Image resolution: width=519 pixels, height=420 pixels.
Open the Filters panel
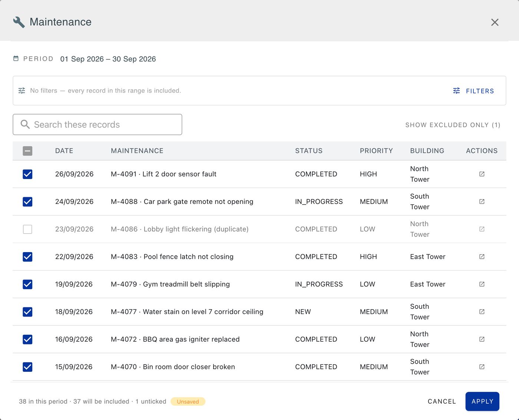point(473,91)
